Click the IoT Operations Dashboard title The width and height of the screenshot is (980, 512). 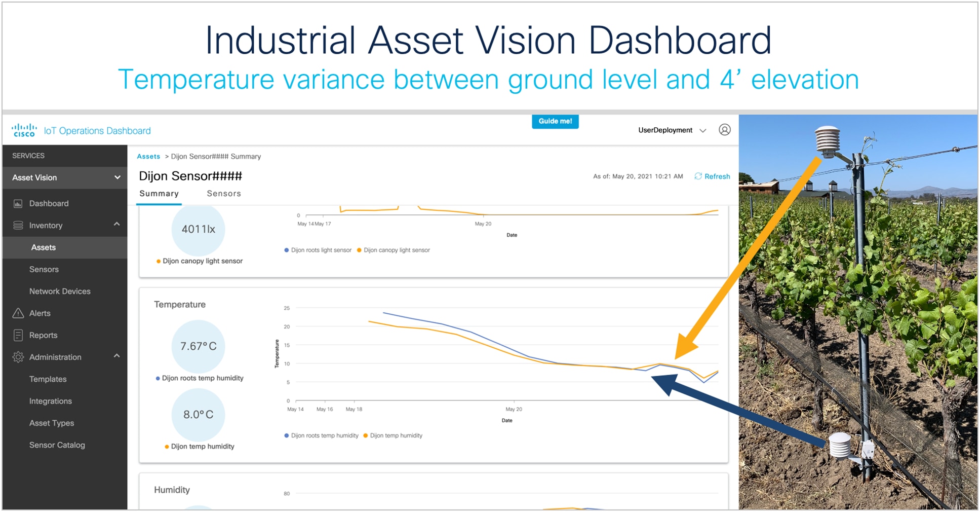click(97, 131)
